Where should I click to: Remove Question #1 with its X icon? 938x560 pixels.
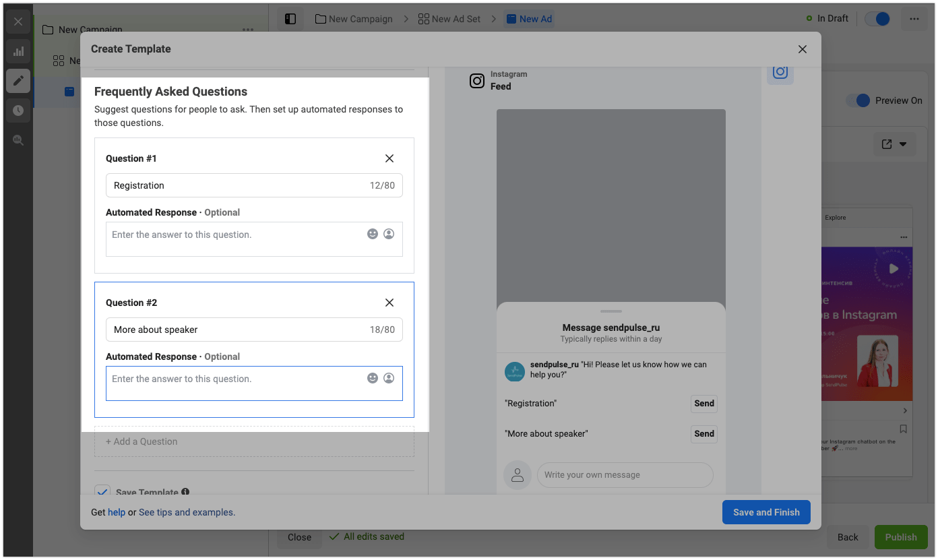(x=389, y=158)
